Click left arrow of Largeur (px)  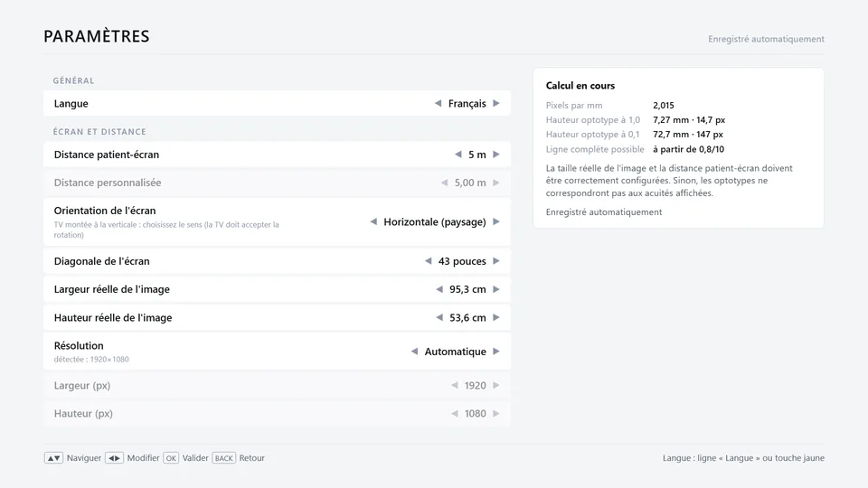(x=455, y=386)
